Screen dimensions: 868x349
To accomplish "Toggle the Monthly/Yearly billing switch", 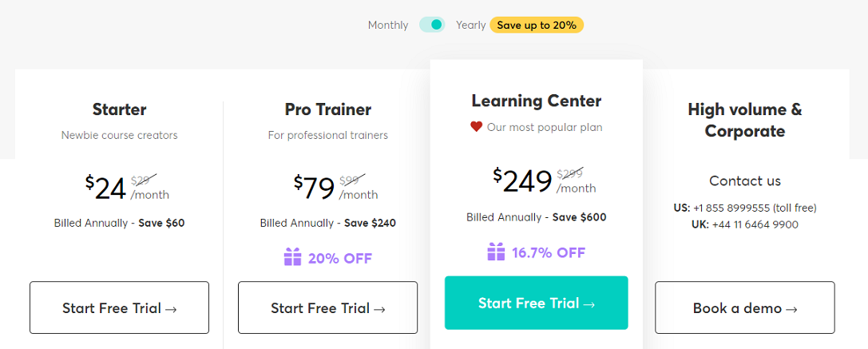I will [432, 25].
